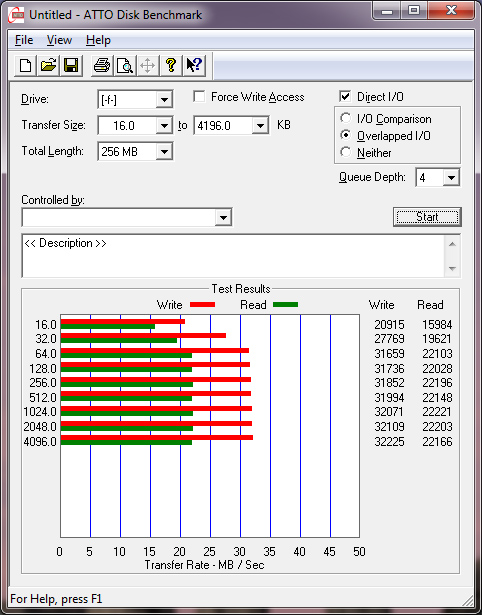
Task: Click the read value 22203
Action: pyautogui.click(x=437, y=427)
